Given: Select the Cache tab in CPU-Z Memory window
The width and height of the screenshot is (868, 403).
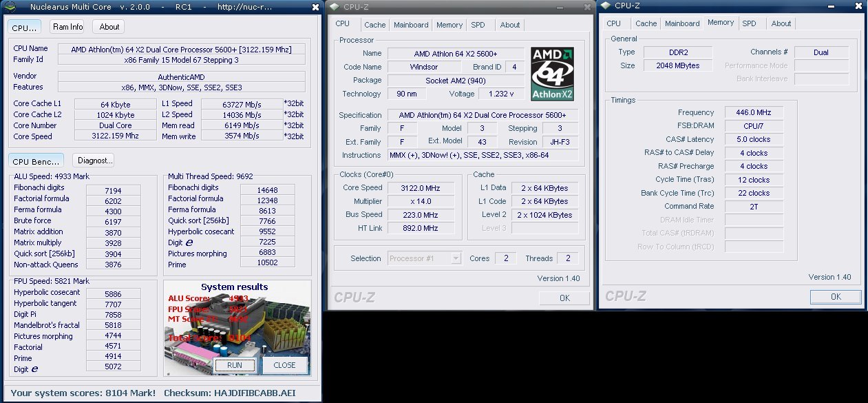Looking at the screenshot, I should [646, 23].
